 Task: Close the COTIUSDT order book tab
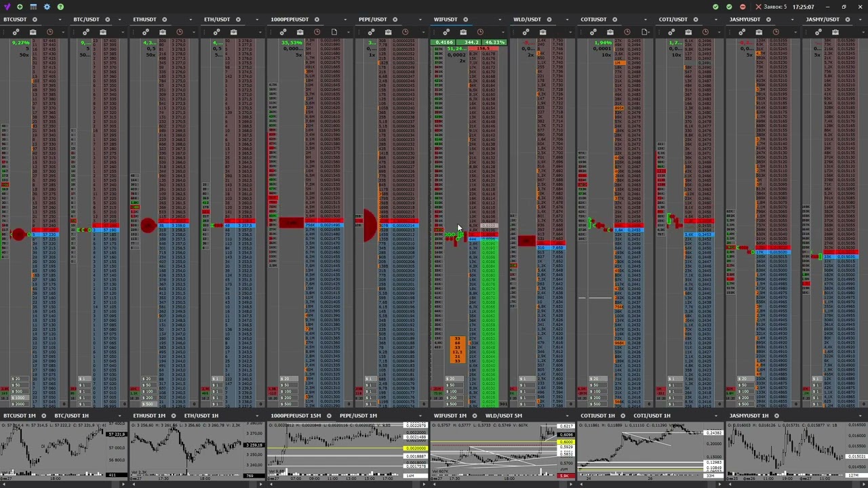click(614, 20)
